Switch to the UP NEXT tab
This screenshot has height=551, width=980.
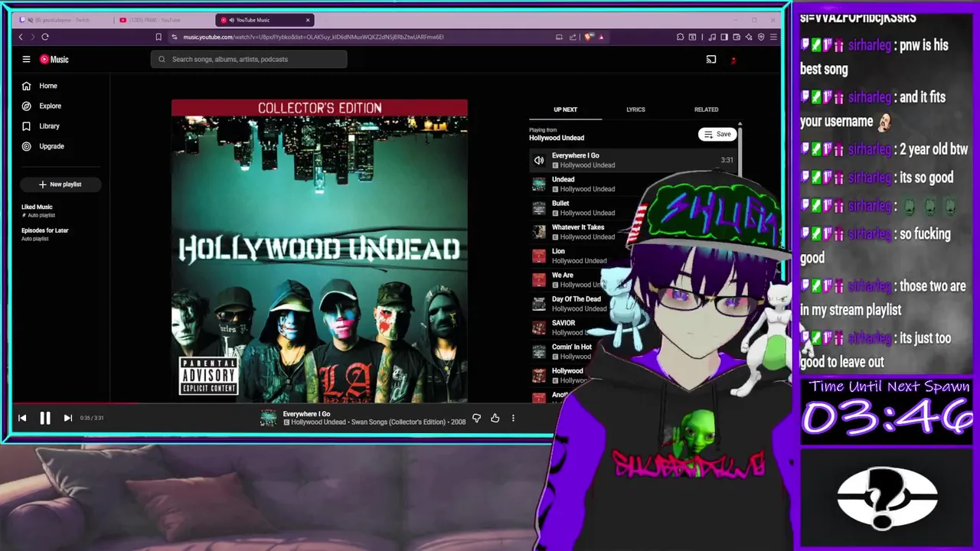coord(565,109)
